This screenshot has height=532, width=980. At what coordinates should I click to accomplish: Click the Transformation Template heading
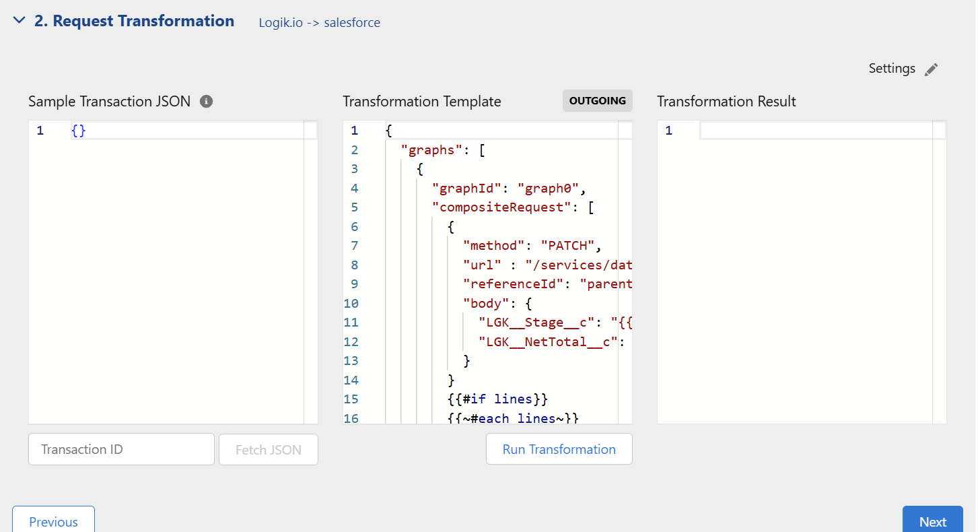(x=422, y=102)
